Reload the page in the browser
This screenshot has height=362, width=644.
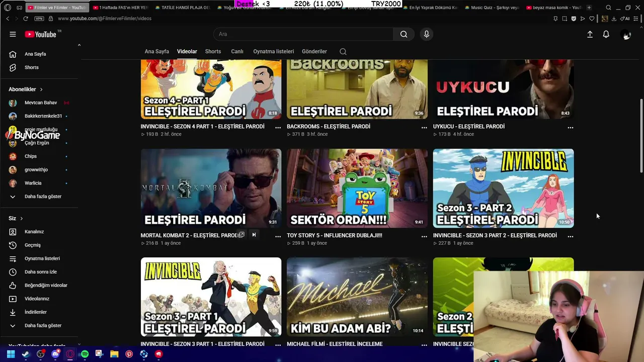click(26, 19)
